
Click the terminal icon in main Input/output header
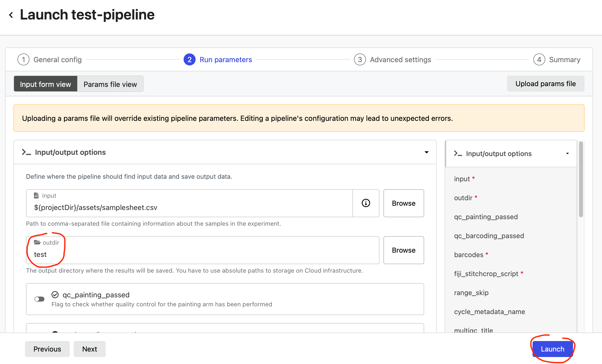coord(26,152)
